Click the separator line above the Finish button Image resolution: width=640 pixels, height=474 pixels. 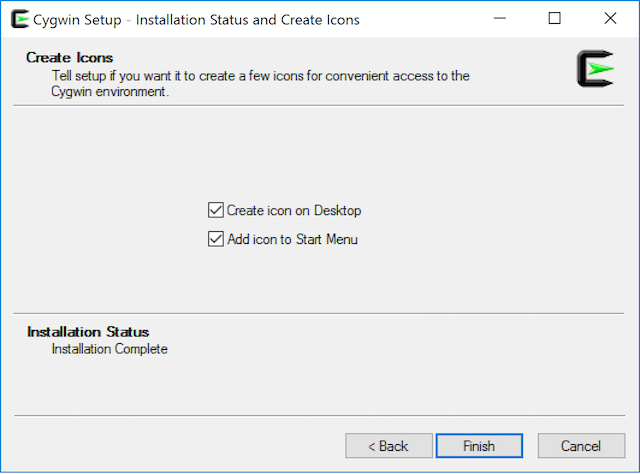[x=320, y=415]
